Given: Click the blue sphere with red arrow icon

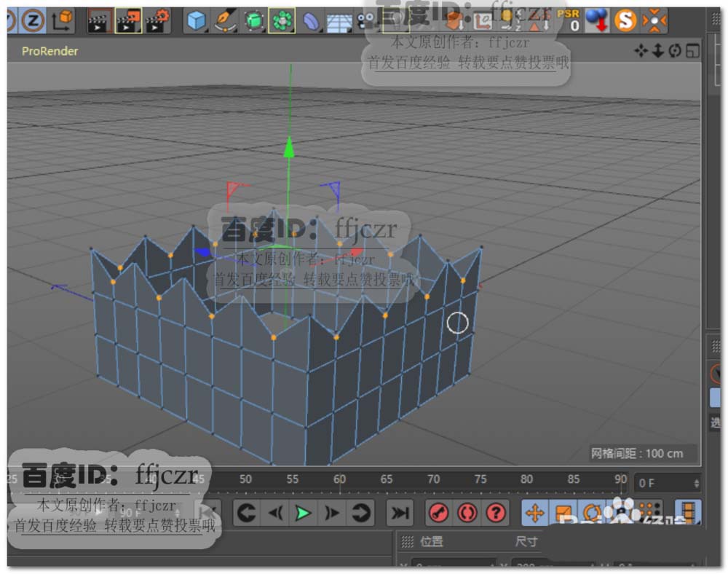Looking at the screenshot, I should click(597, 20).
